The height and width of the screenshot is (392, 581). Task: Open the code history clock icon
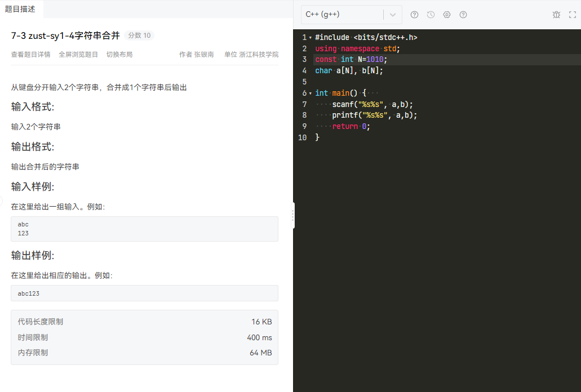pyautogui.click(x=431, y=15)
